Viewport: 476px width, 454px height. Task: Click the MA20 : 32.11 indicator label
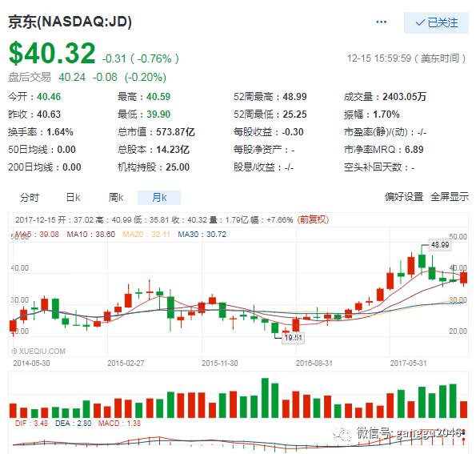[x=146, y=235]
